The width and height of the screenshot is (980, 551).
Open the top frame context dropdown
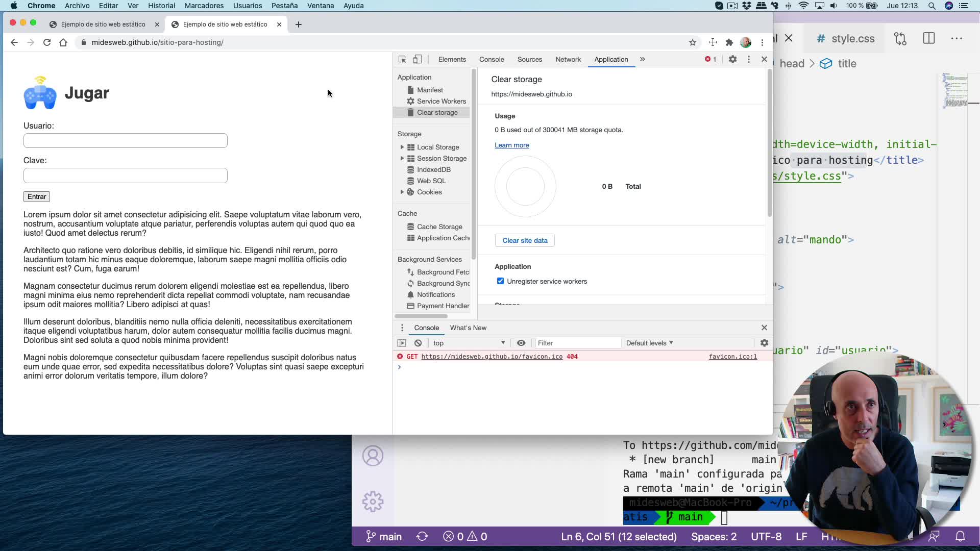point(469,343)
